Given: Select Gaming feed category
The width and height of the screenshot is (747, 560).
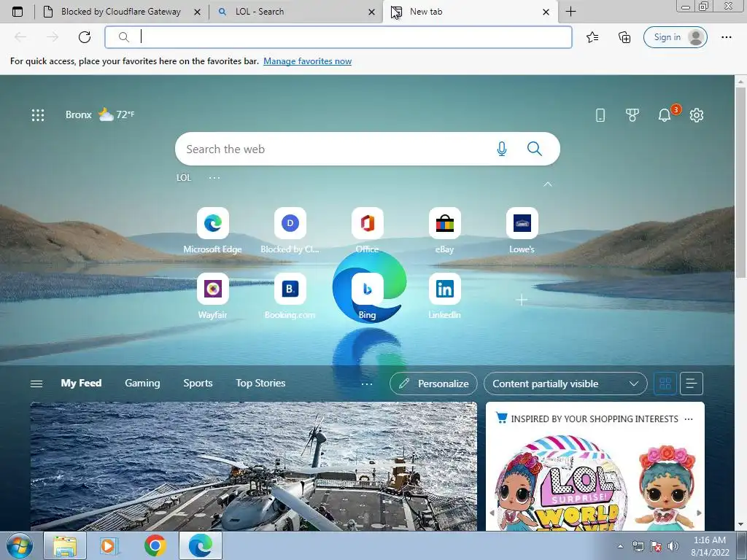Looking at the screenshot, I should tap(142, 383).
